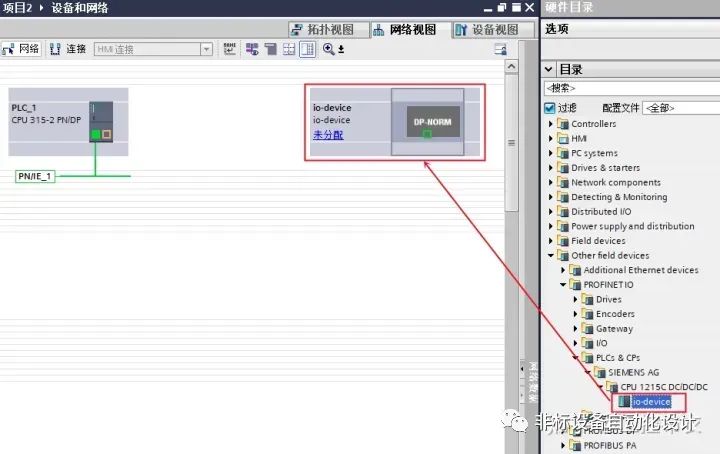The height and width of the screenshot is (454, 720).
Task: Select the PLCs & CPs tree item
Action: pyautogui.click(x=618, y=358)
